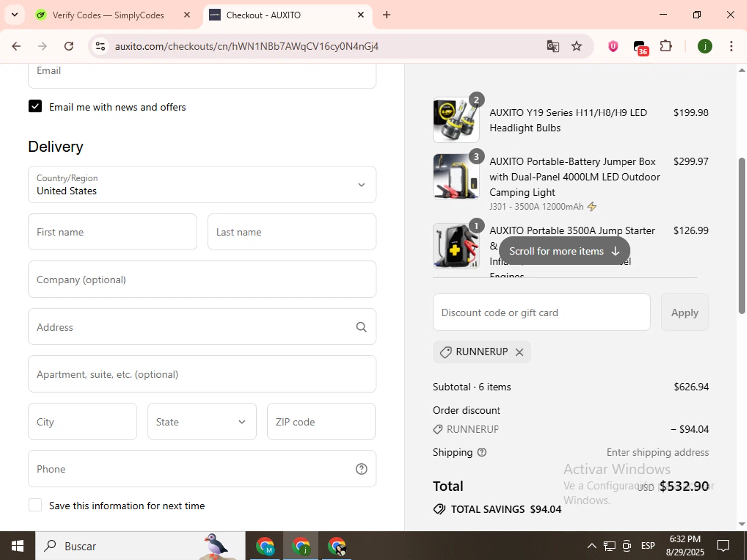Open the Country/Region dropdown
This screenshot has height=560, width=747.
[202, 184]
